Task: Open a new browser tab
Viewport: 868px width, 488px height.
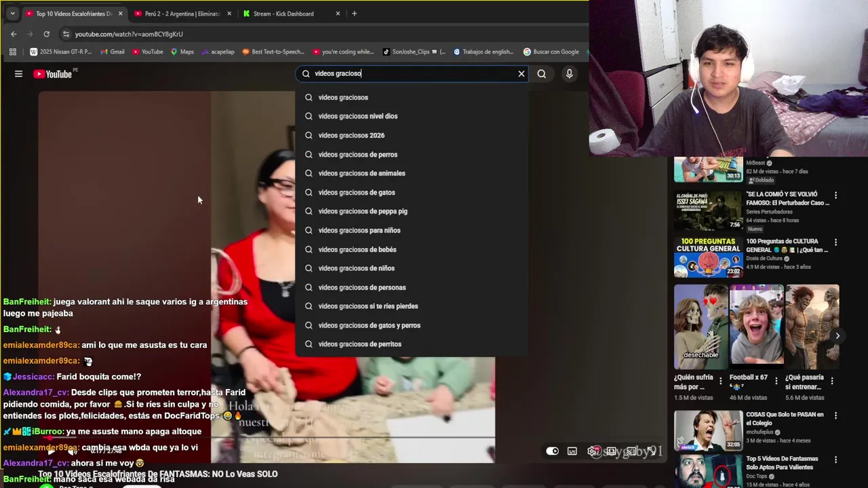Action: [354, 14]
